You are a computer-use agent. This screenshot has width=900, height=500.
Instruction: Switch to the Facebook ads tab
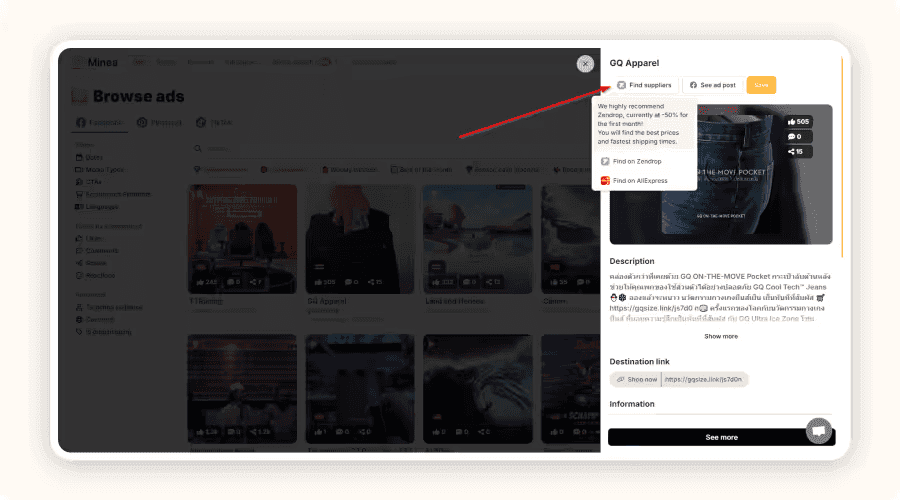point(100,122)
